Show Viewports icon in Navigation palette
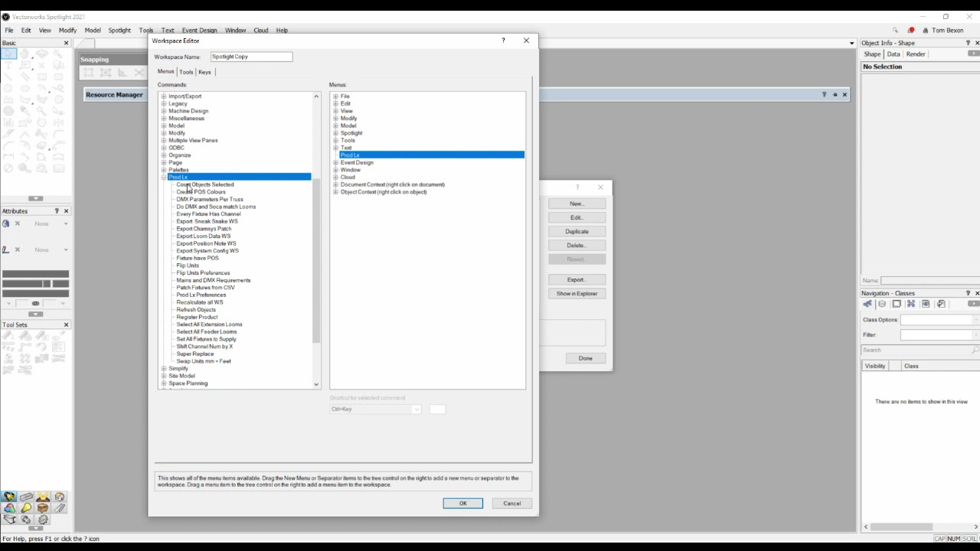This screenshot has height=551, width=980. click(x=911, y=304)
